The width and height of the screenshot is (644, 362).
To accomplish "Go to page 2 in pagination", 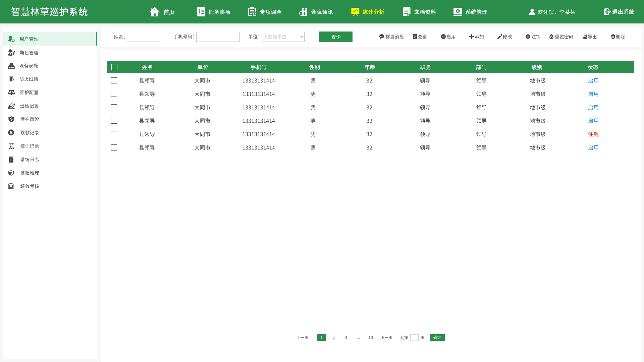I will [x=333, y=338].
